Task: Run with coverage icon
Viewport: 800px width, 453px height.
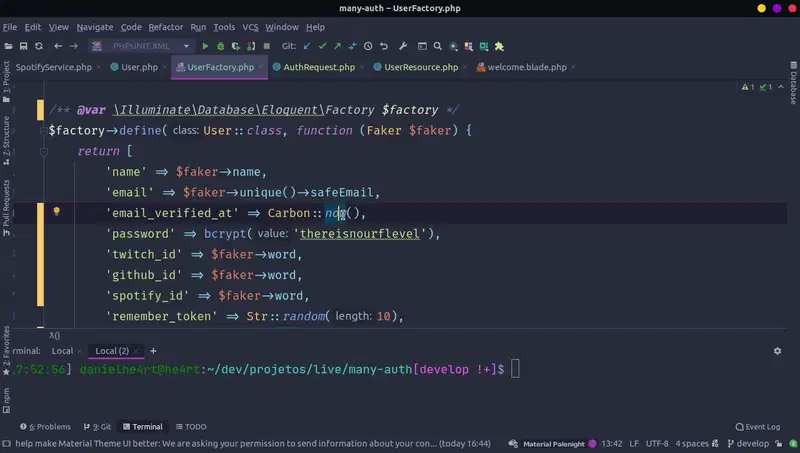Action: coord(236,46)
